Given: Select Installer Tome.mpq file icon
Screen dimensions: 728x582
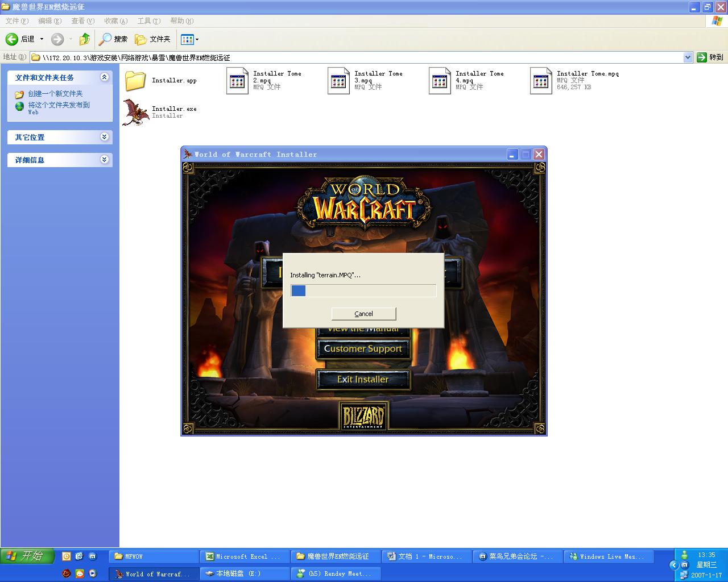Looking at the screenshot, I should coord(541,81).
